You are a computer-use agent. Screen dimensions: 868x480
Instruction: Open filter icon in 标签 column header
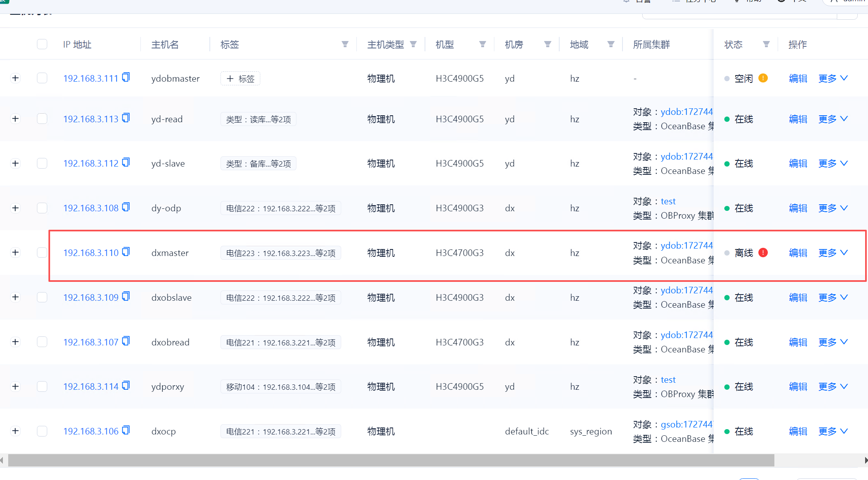345,44
